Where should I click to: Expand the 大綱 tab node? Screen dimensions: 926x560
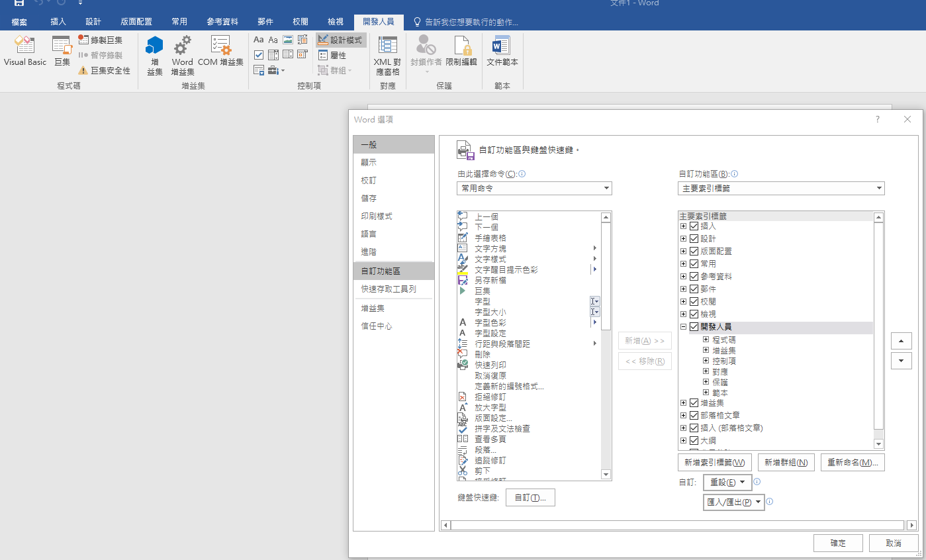point(683,440)
